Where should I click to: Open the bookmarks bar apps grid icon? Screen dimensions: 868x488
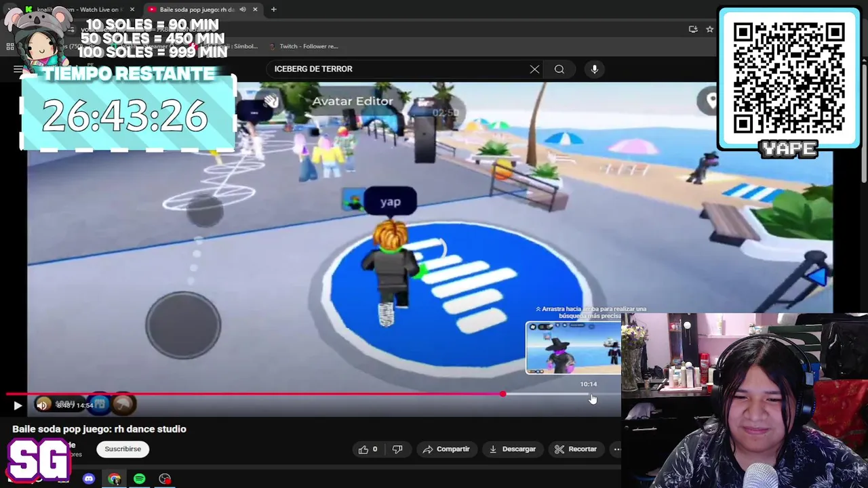[10, 46]
